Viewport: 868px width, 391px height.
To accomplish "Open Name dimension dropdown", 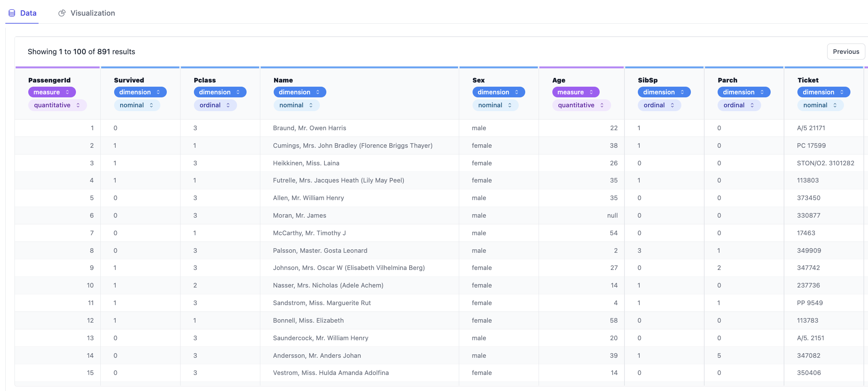I will (x=300, y=92).
